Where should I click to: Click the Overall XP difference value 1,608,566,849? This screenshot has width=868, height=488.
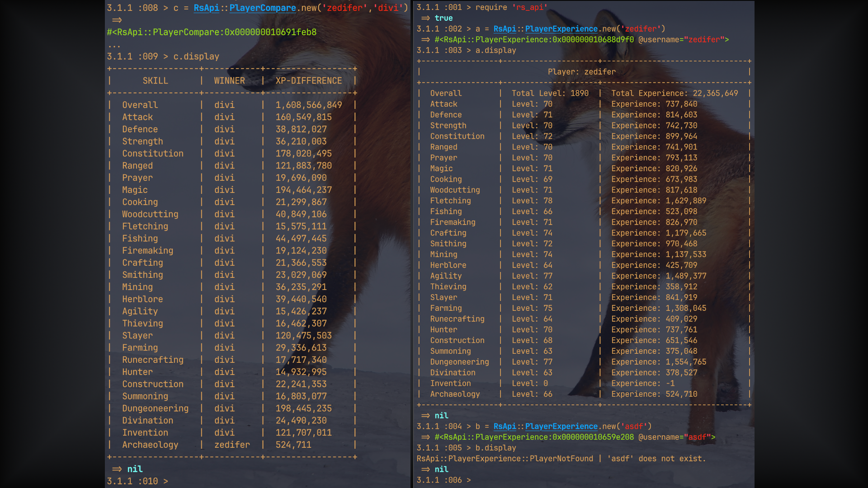pyautogui.click(x=308, y=105)
